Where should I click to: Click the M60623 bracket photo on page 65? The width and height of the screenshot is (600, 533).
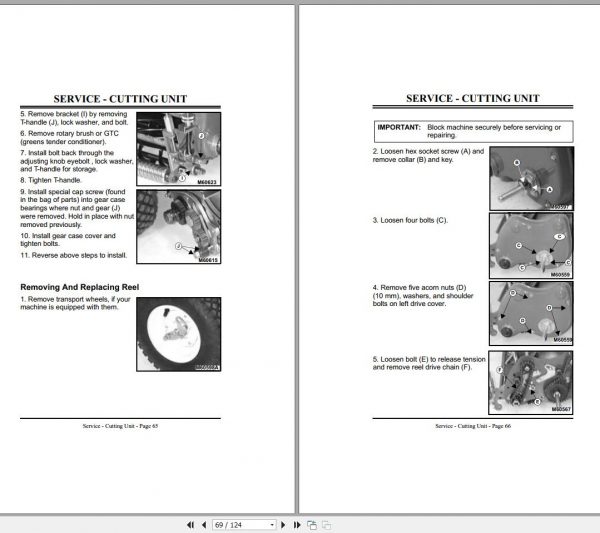[179, 149]
